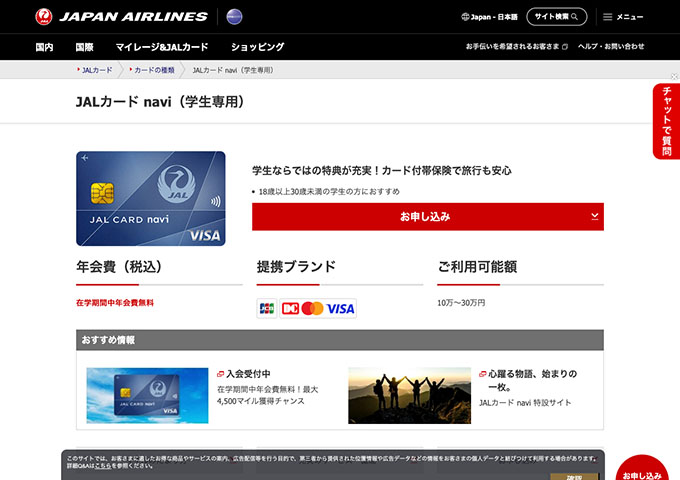Open the マイレージ&JALカード menu
Image resolution: width=680 pixels, height=480 pixels.
(x=162, y=47)
